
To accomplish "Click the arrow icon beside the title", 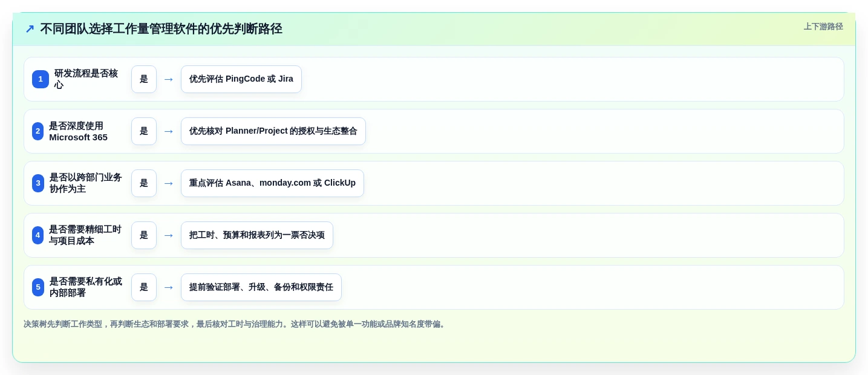I will (30, 29).
